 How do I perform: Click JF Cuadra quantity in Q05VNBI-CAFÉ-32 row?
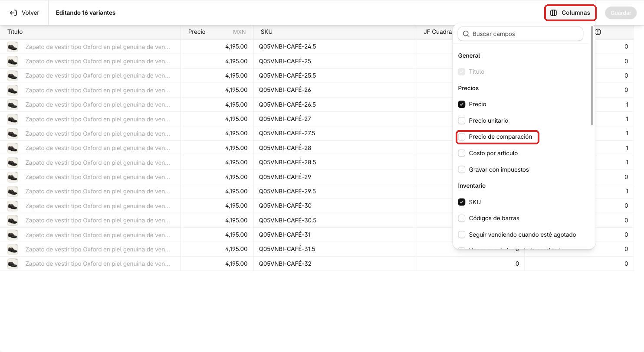[x=470, y=264]
